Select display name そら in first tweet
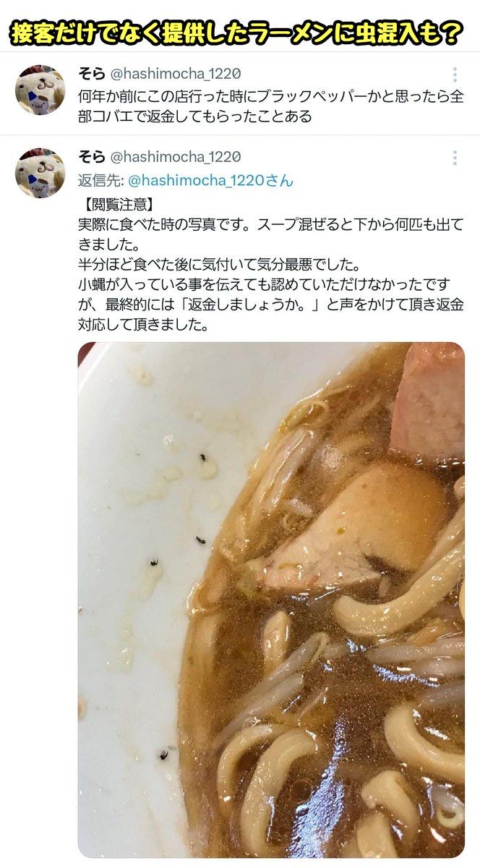Image resolution: width=480 pixels, height=868 pixels. click(x=91, y=74)
